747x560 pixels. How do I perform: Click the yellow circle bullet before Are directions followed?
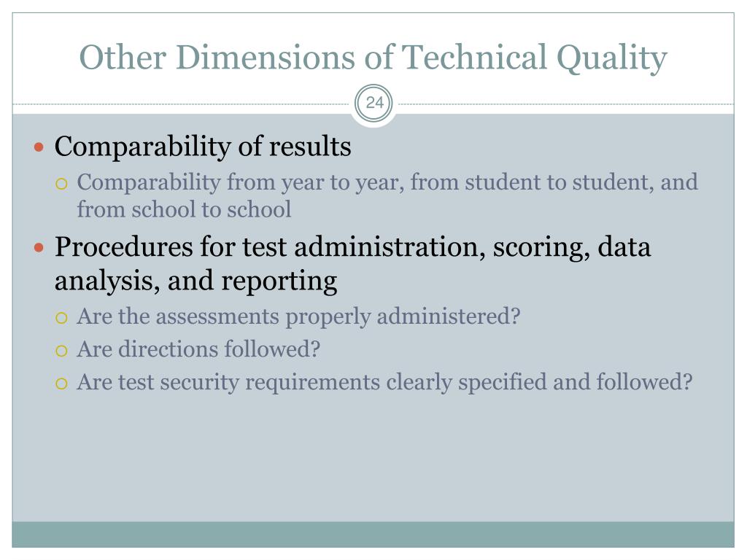(61, 351)
